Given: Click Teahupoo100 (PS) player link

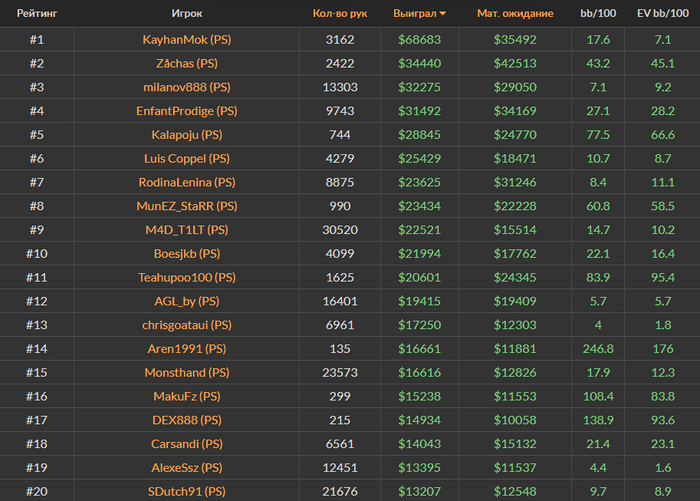Looking at the screenshot, I should [187, 277].
